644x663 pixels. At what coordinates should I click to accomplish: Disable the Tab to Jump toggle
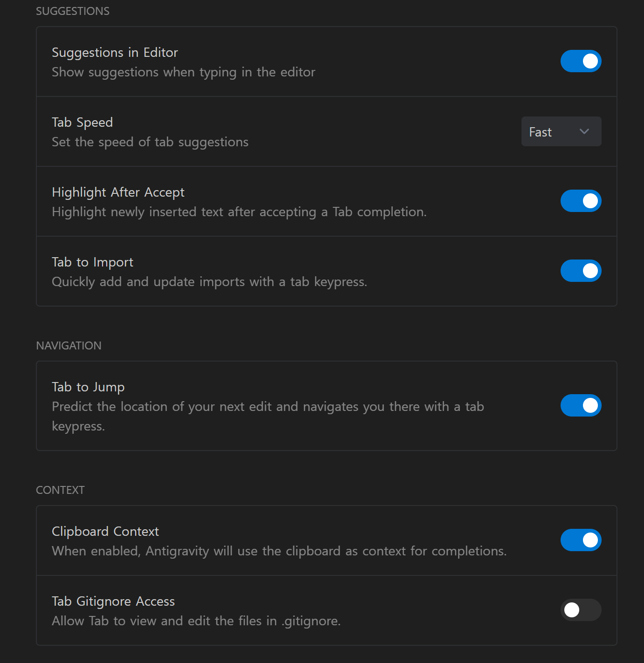tap(581, 405)
